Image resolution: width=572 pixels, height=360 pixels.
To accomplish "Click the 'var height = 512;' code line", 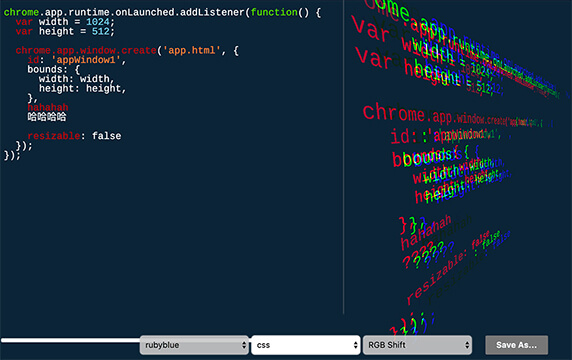I will (65, 31).
